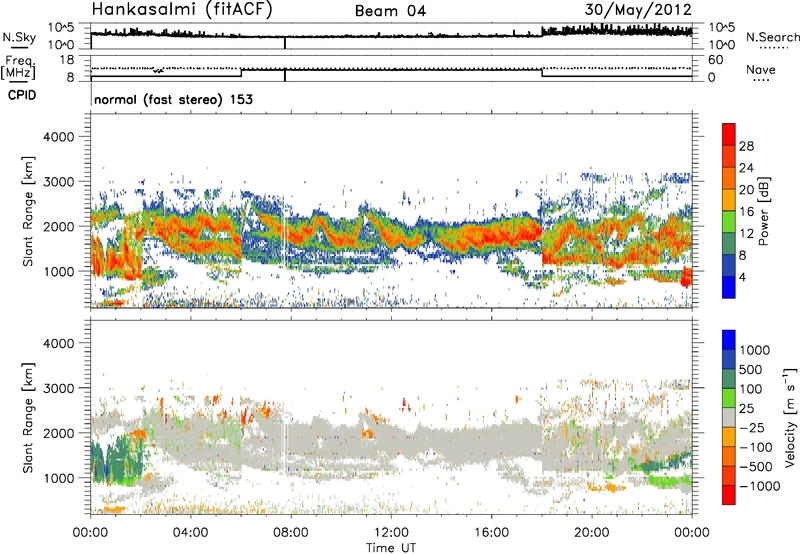The height and width of the screenshot is (554, 800).
Task: Click Slant Range label of velocity panel
Action: [28, 418]
